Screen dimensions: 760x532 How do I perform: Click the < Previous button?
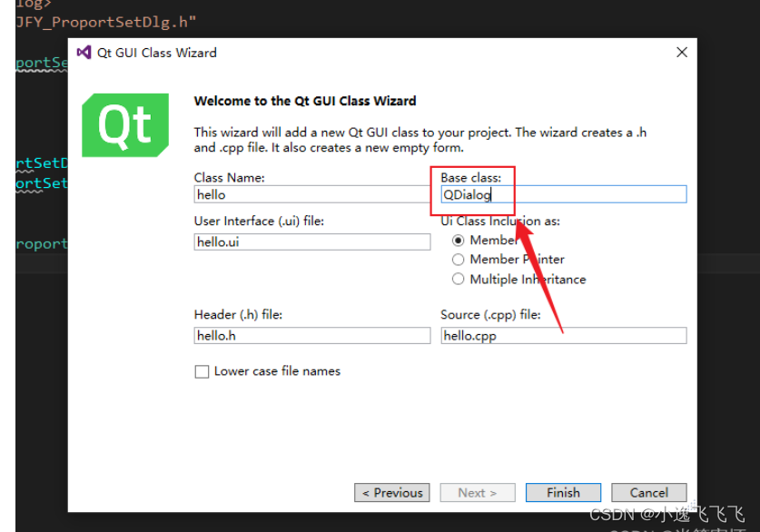391,492
